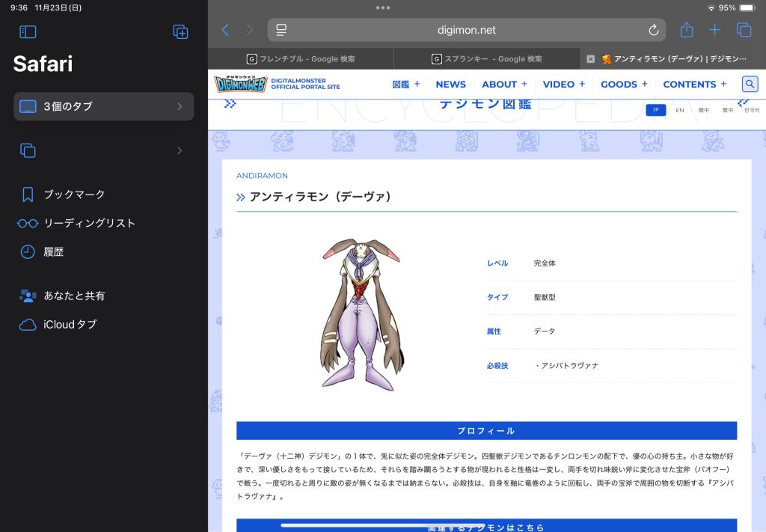The width and height of the screenshot is (766, 532).
Task: Expand the ABOUT navigation menu
Action: (504, 84)
